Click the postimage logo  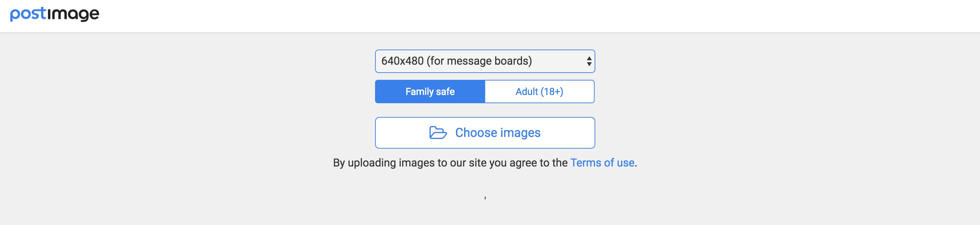pyautogui.click(x=54, y=14)
